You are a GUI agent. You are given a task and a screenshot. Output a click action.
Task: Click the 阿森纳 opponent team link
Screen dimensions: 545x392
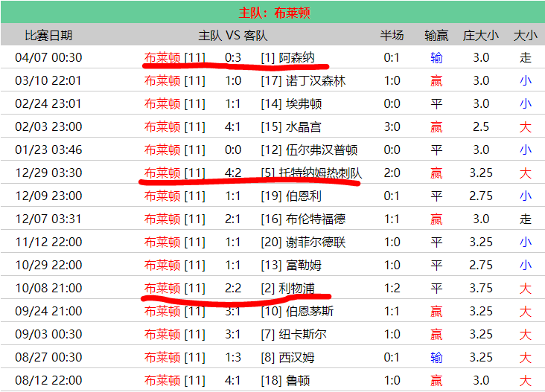pyautogui.click(x=296, y=57)
